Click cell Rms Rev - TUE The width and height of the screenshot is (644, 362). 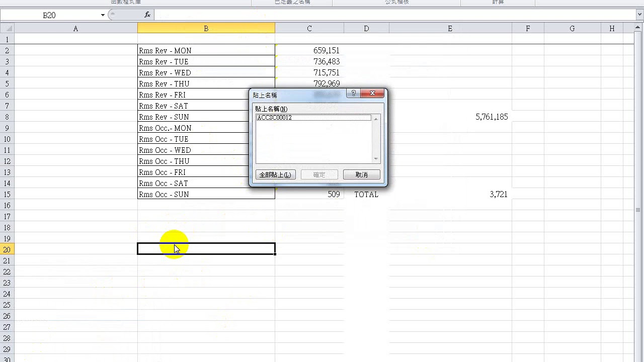[x=206, y=61]
